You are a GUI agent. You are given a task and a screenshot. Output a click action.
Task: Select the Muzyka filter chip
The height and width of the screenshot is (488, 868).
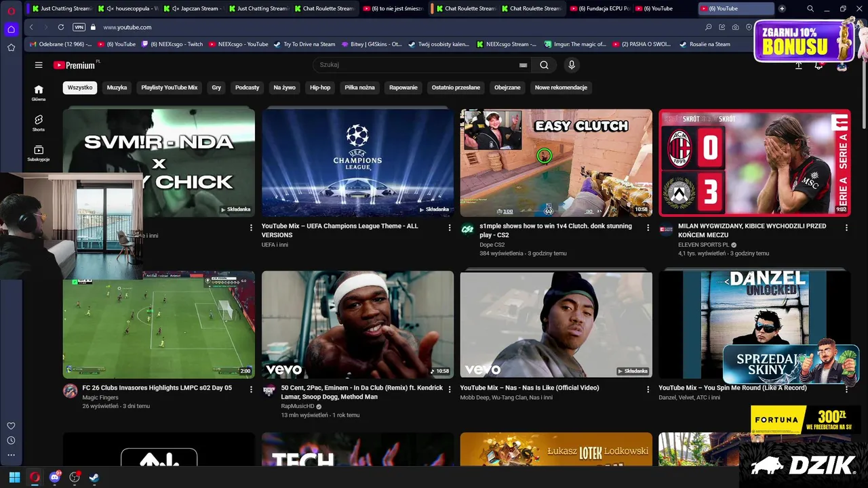tap(117, 87)
